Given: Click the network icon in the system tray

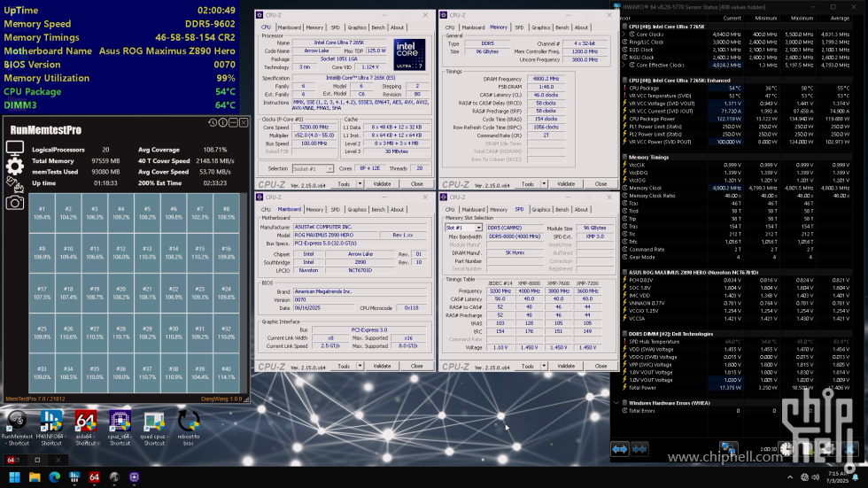Looking at the screenshot, I should 804,477.
